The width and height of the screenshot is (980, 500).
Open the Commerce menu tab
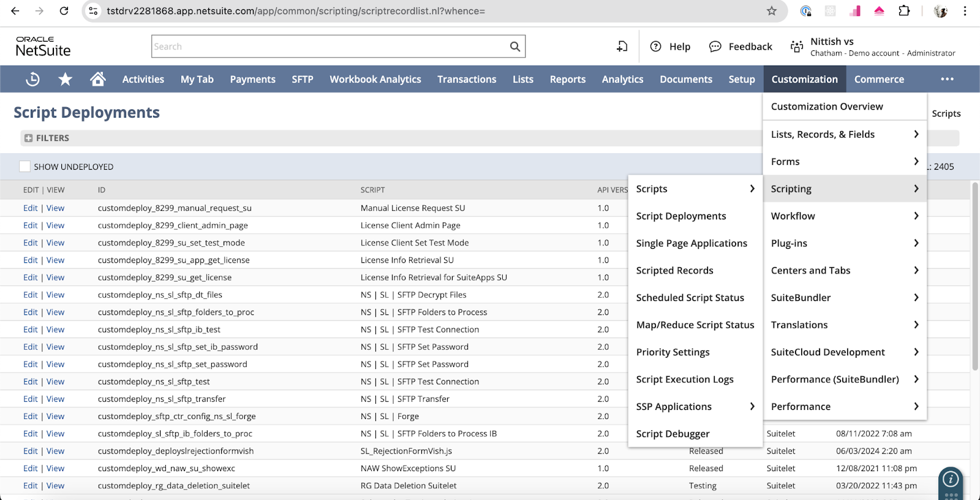pyautogui.click(x=879, y=79)
